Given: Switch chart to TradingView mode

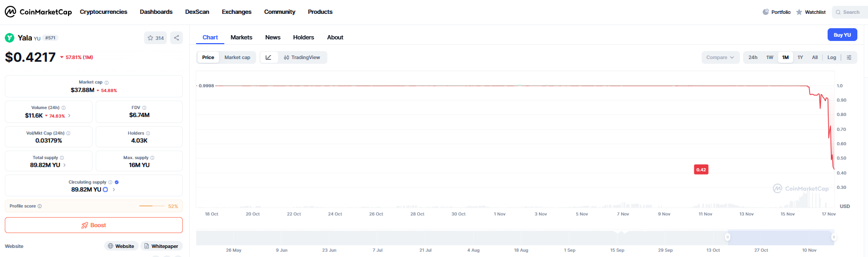Looking at the screenshot, I should tap(302, 57).
